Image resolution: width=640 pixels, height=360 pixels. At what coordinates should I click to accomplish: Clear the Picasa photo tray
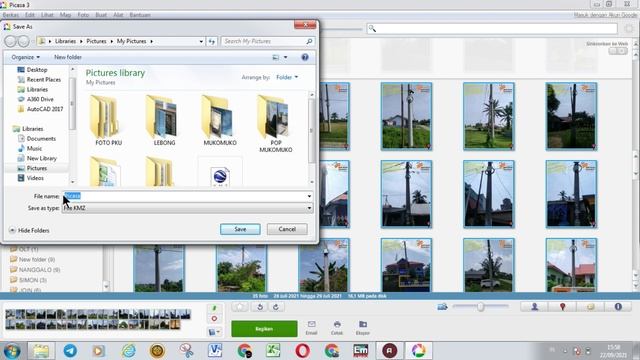click(x=214, y=319)
